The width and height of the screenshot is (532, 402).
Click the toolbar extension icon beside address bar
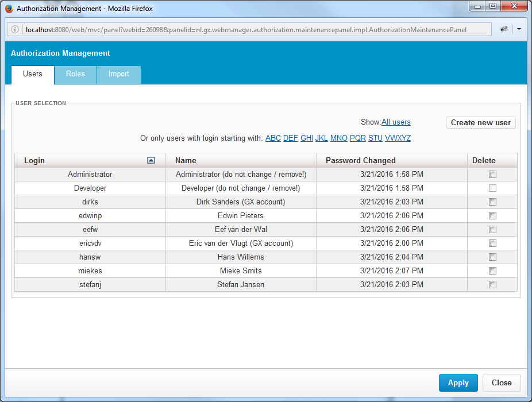(x=504, y=29)
